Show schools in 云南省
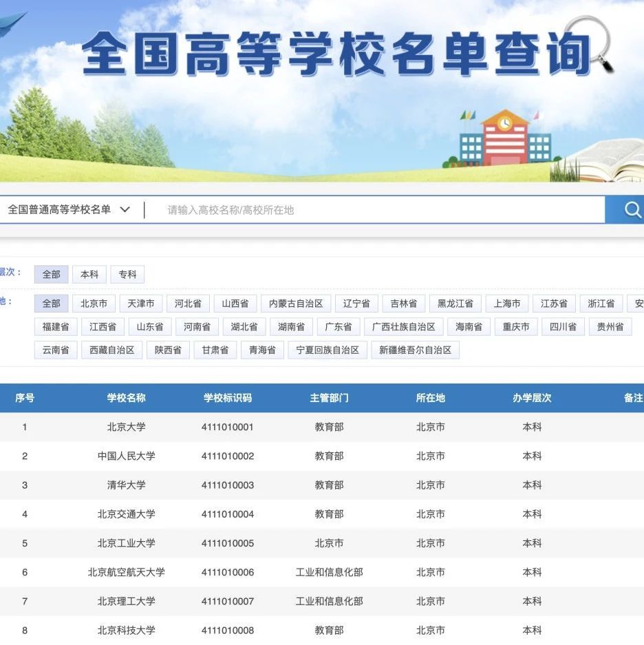Viewport: 644px width, 645px height. coord(56,350)
